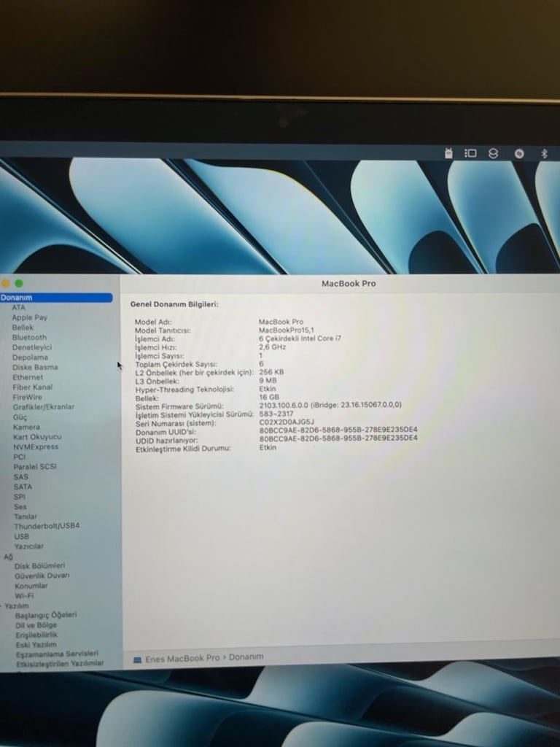Screen dimensions: 560x747
Task: Select FireWire in the sidebar
Action: pyautogui.click(x=27, y=398)
